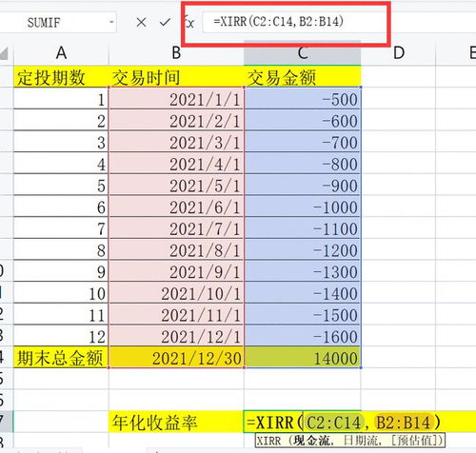Viewport: 476px width, 453px height.
Task: Select date cell 2021/12/30
Action: coord(176,358)
